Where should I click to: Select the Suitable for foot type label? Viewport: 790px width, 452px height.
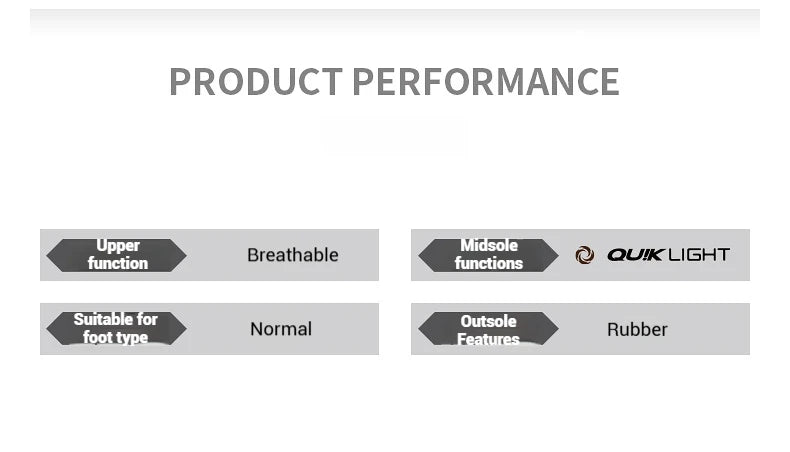(116, 329)
